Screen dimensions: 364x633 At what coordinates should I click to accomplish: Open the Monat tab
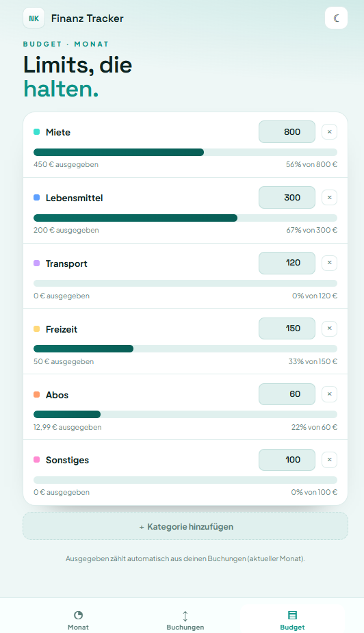coord(78,620)
